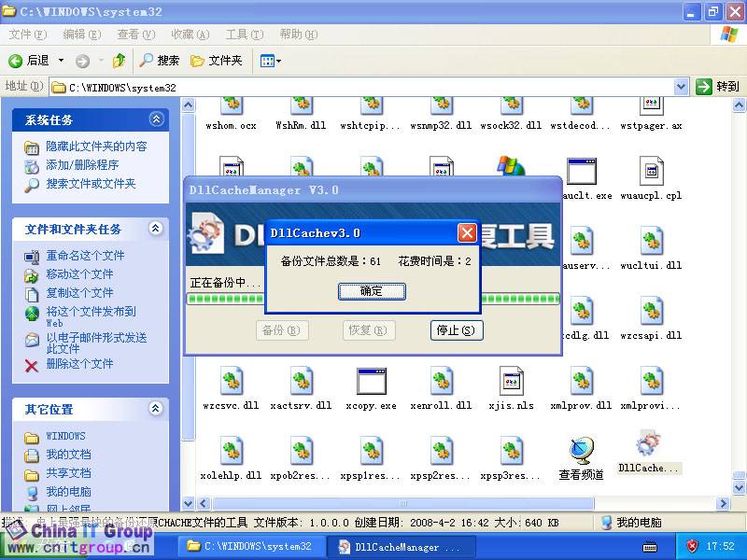Image resolution: width=747 pixels, height=560 pixels.
Task: Collapse the 其它位置 panel
Action: click(x=155, y=409)
